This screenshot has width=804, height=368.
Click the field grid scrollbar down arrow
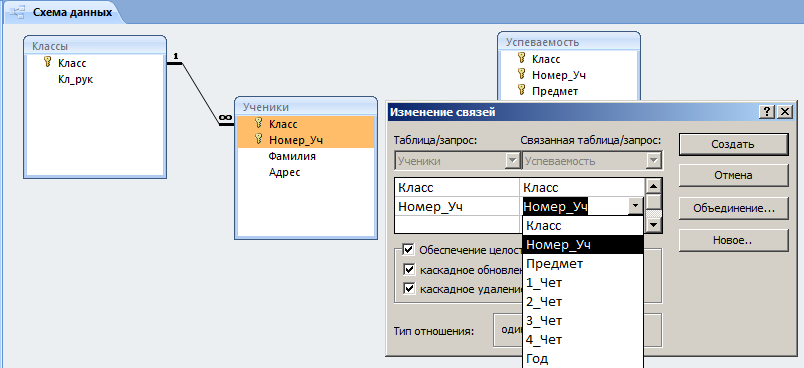click(653, 224)
